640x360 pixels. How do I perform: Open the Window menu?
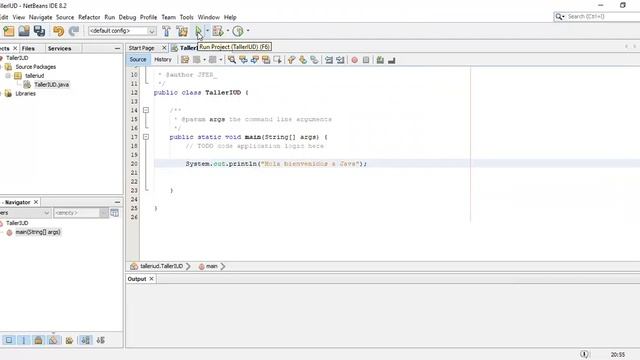click(x=209, y=17)
